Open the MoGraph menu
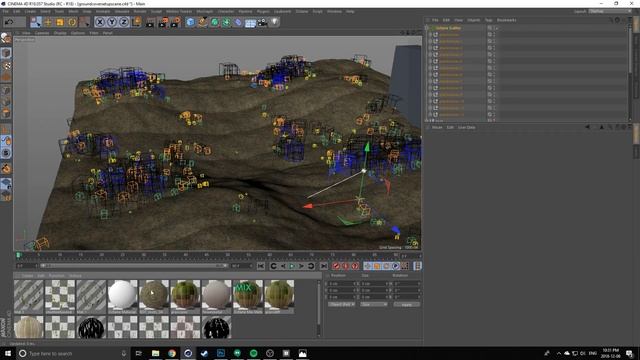The image size is (640, 360). tap(204, 11)
